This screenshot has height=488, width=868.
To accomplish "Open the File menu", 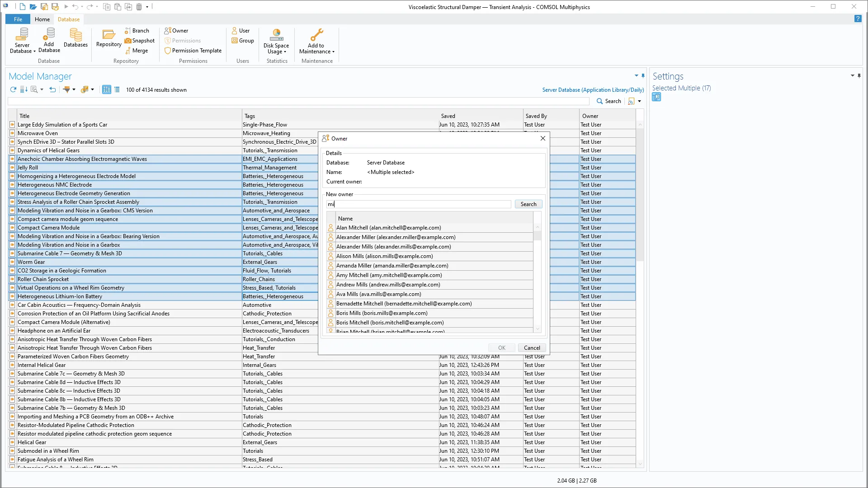I will 18,19.
